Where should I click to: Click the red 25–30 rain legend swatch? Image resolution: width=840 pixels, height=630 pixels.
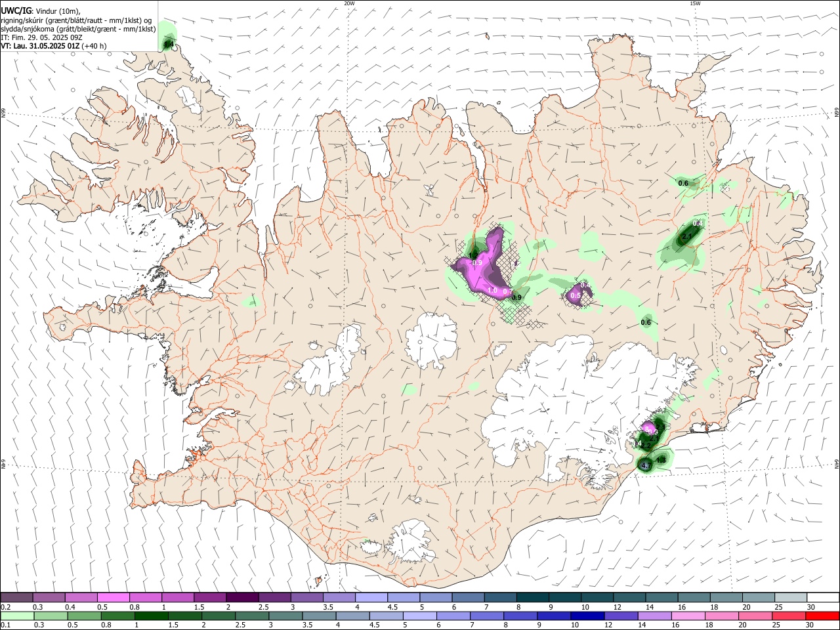[x=788, y=616]
